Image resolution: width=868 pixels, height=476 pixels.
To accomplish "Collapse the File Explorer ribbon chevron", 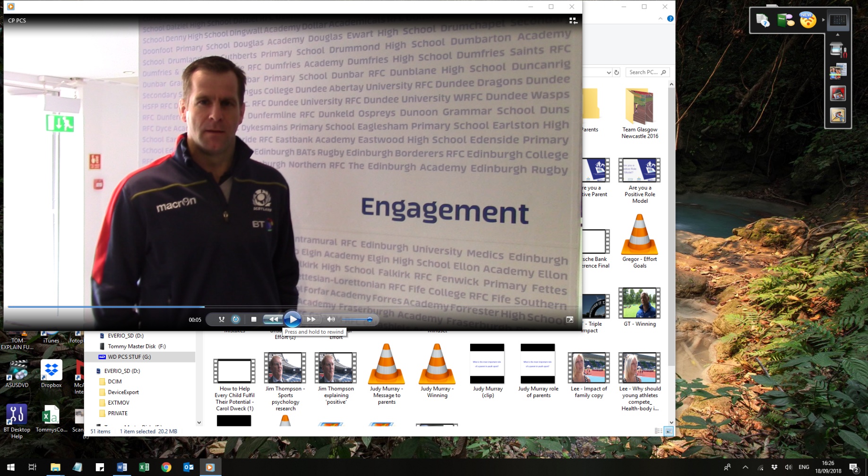I will pos(660,19).
